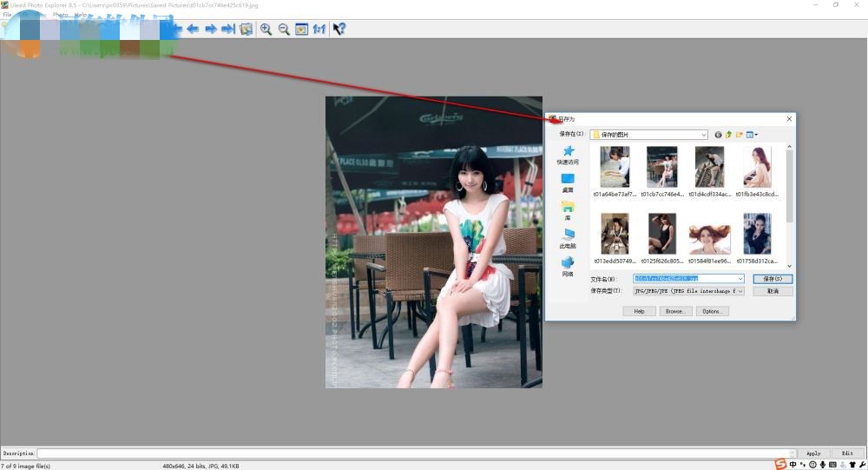Viewport: 868px width, 470px height.
Task: Click the Sogou input method tray icon
Action: tap(780, 464)
